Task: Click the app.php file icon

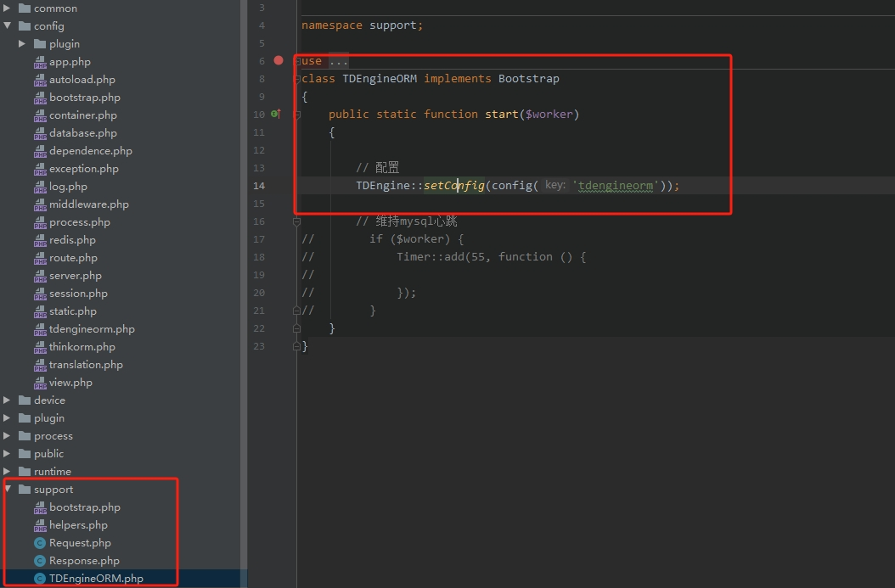Action: click(x=40, y=62)
